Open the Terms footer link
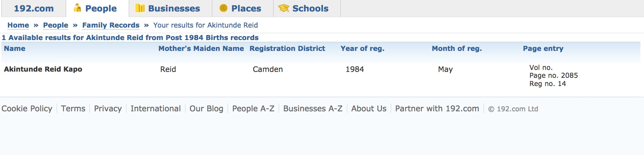Viewport: 644px width, 155px height. [73, 109]
